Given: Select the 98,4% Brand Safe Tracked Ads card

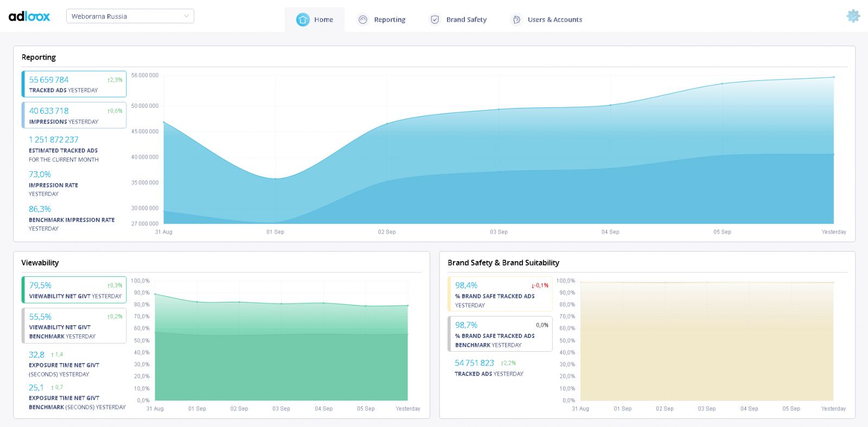Looking at the screenshot, I should tap(500, 294).
